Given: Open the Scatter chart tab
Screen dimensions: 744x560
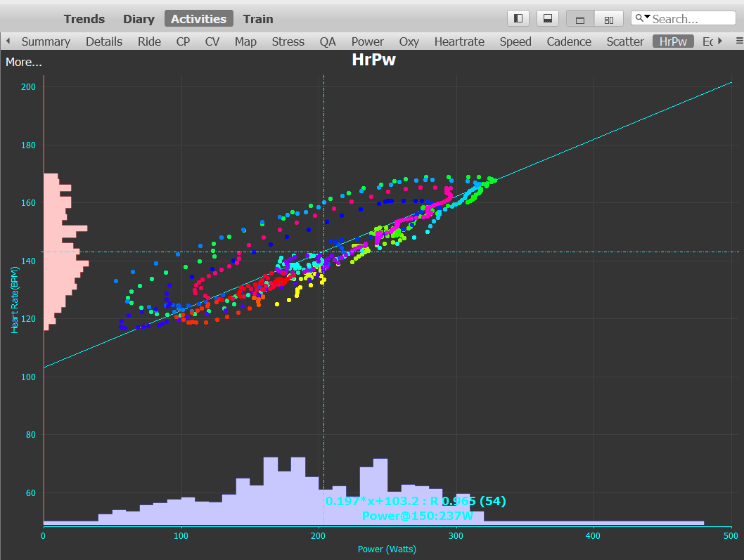Looking at the screenshot, I should (625, 41).
